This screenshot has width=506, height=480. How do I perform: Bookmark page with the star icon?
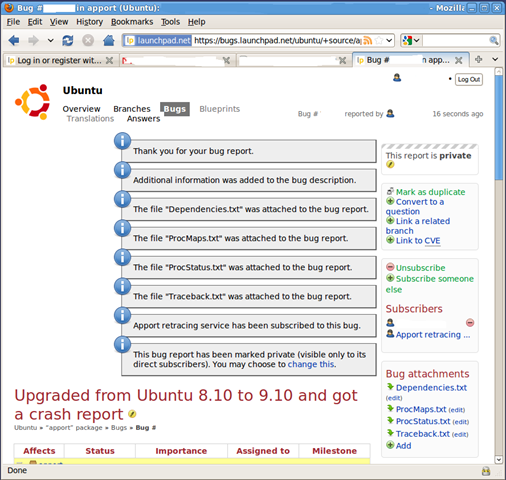tap(379, 41)
